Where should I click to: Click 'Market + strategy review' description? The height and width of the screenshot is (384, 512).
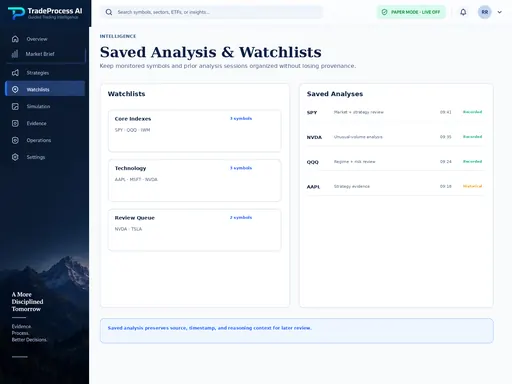(359, 112)
